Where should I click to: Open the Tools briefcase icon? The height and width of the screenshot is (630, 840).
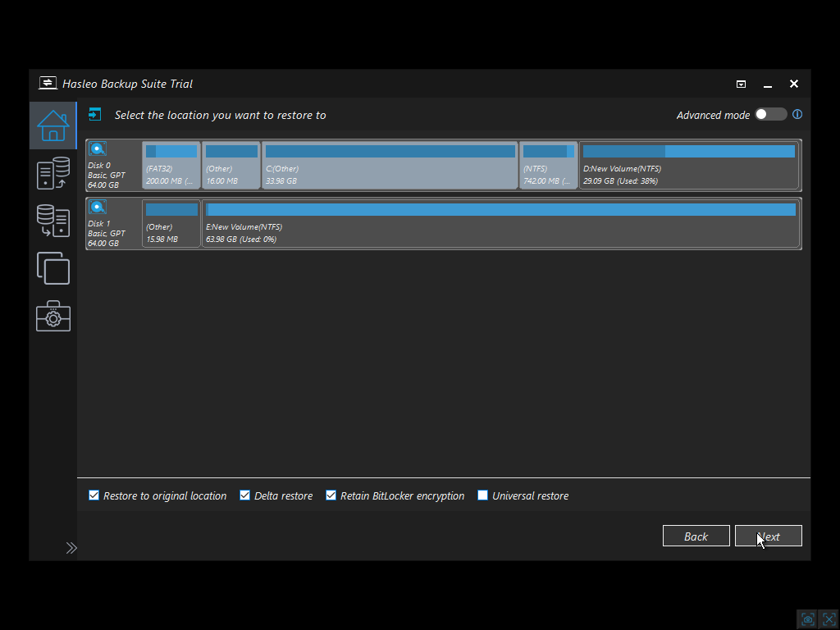53,316
